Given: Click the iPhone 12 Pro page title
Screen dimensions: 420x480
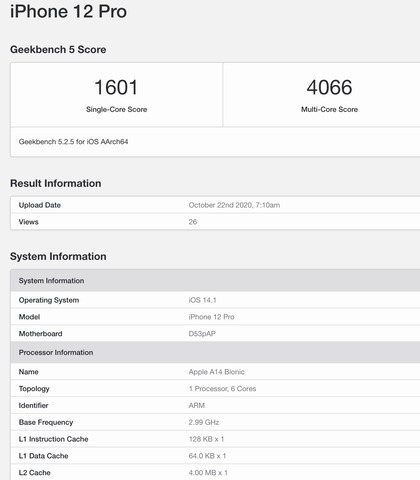Looking at the screenshot, I should coord(68,12).
